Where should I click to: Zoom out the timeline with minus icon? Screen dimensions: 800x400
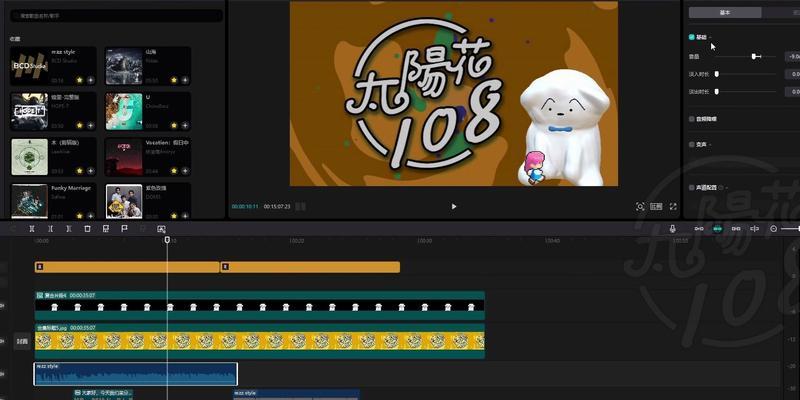pyautogui.click(x=773, y=229)
